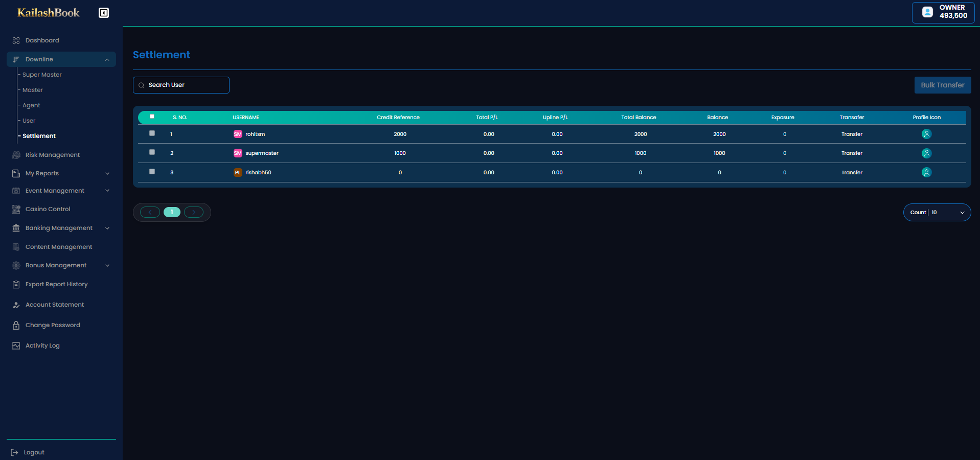Click the Banking Management bank icon
The width and height of the screenshot is (980, 460).
[16, 228]
